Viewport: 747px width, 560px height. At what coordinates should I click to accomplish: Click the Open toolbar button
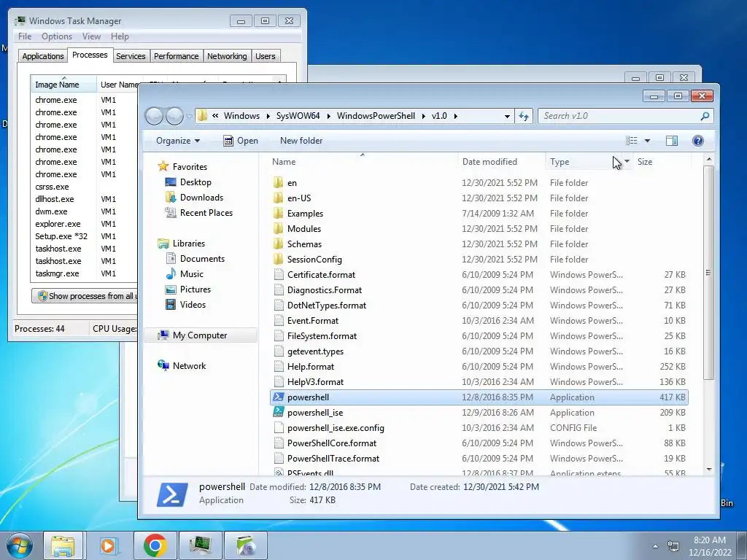pyautogui.click(x=241, y=141)
